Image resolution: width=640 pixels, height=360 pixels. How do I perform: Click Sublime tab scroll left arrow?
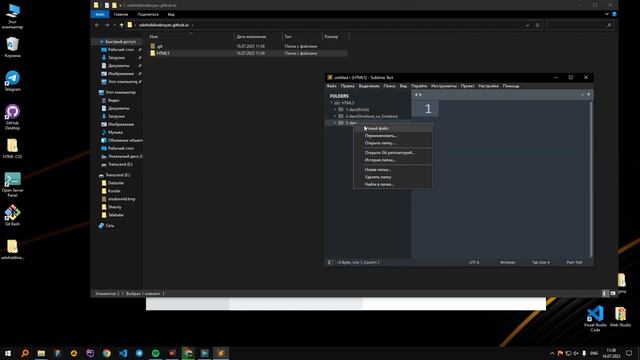(x=416, y=95)
